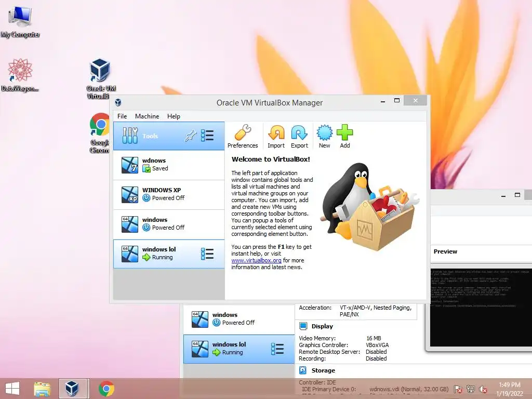
Task: Click the VirtualBox title bar cube icon
Action: click(118, 102)
